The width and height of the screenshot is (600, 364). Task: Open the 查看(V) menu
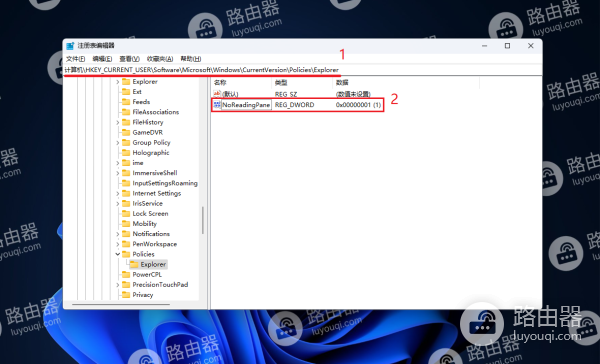[x=129, y=59]
